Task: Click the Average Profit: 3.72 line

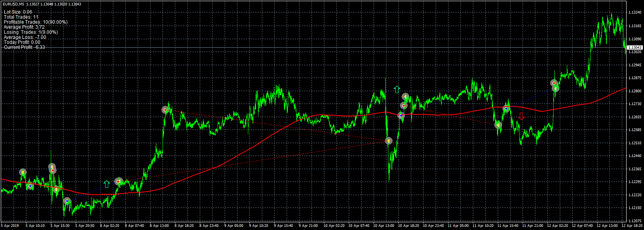Action: pos(24,27)
